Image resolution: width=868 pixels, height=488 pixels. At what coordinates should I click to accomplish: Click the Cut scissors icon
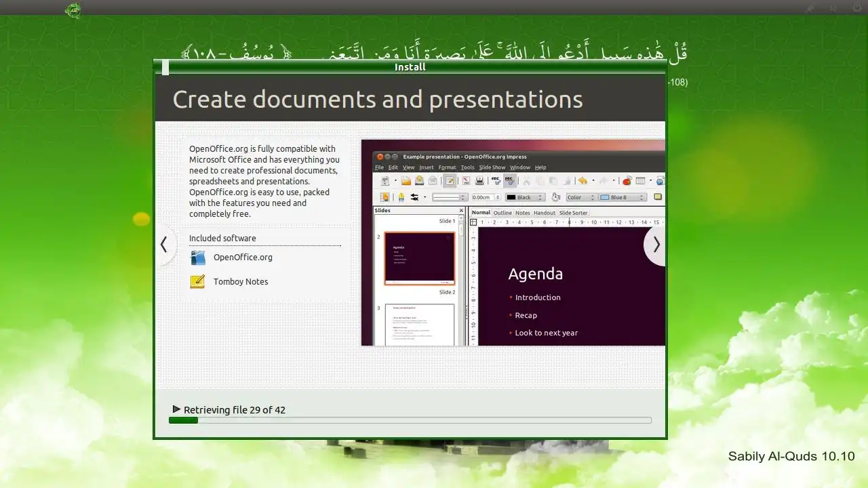[526, 181]
